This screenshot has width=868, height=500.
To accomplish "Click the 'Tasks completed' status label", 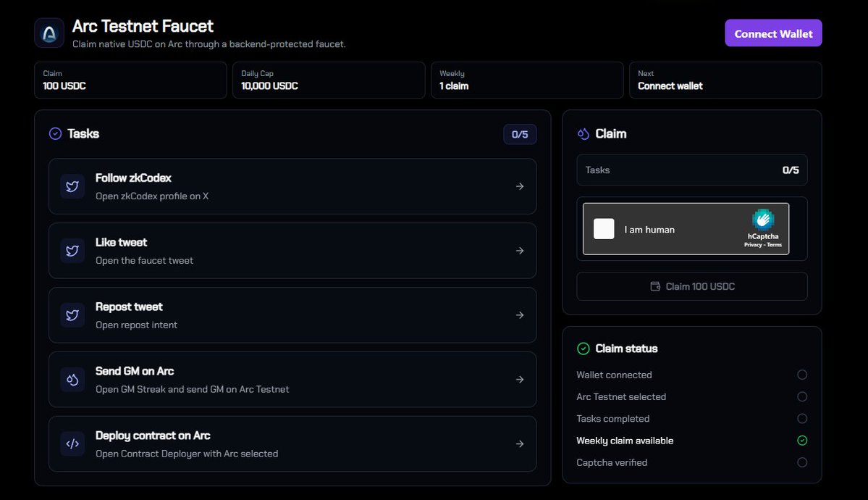I will point(612,419).
